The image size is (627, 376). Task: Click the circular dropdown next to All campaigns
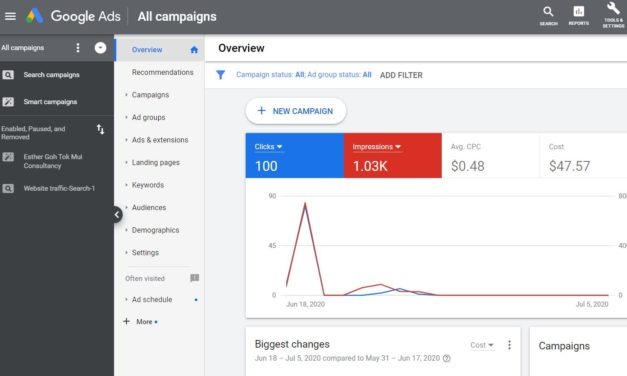tap(100, 48)
